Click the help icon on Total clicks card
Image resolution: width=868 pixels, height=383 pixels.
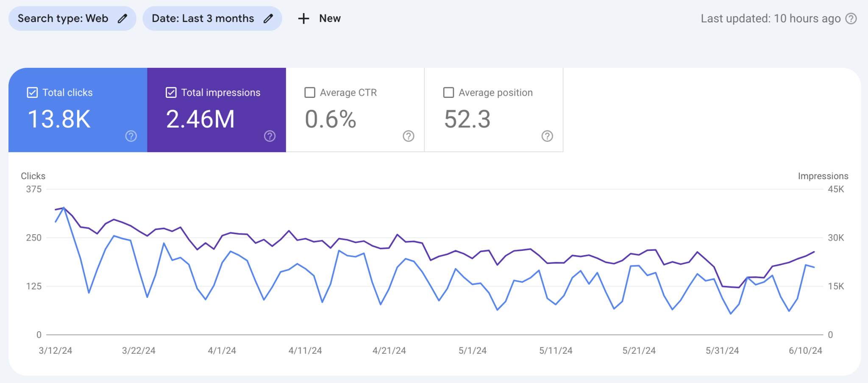click(x=131, y=136)
